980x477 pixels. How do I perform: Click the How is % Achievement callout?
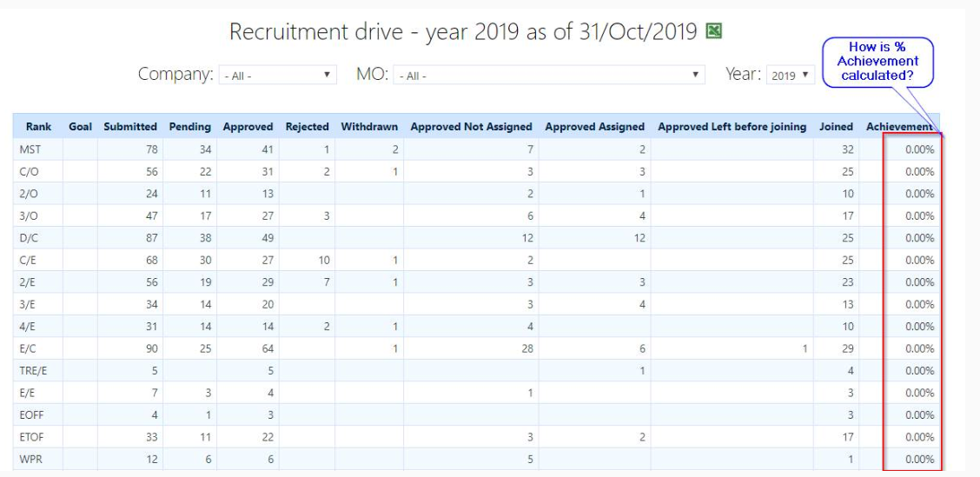877,63
